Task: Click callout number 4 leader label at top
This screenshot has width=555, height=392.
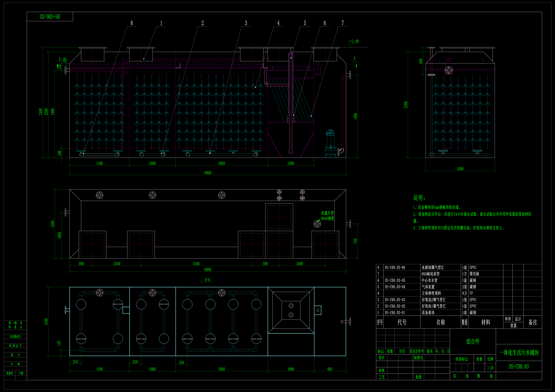Action: pos(278,23)
